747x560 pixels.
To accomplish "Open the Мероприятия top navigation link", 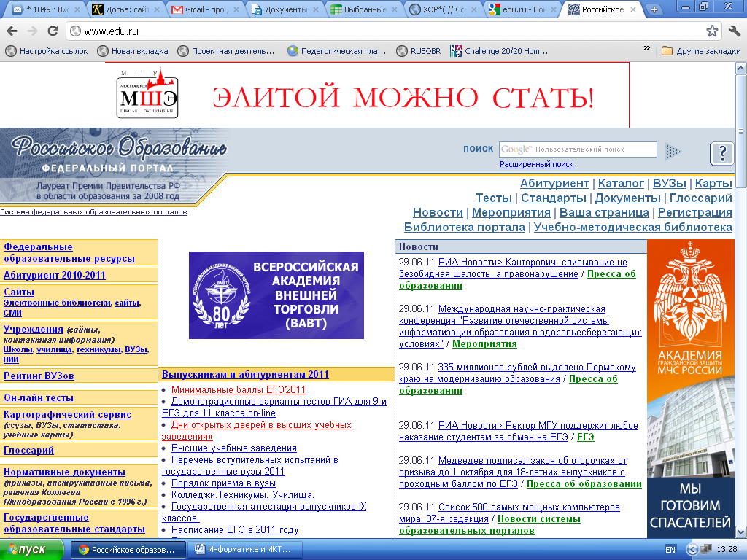I will pyautogui.click(x=511, y=213).
